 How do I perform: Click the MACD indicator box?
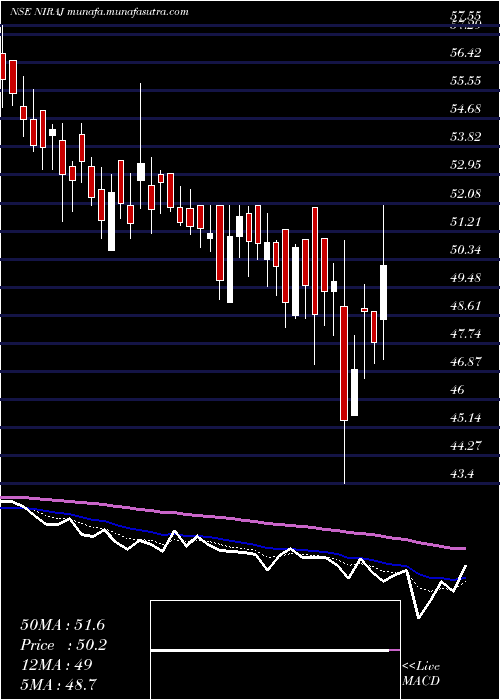[275, 650]
